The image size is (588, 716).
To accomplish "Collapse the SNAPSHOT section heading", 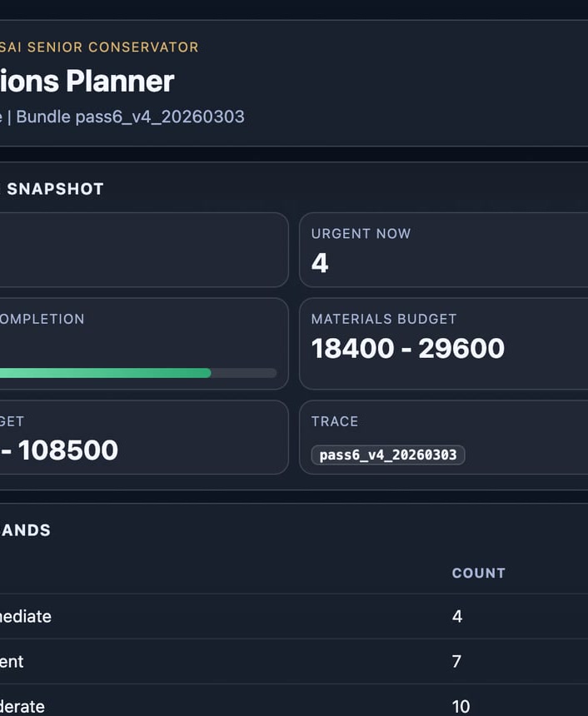I will pyautogui.click(x=55, y=189).
